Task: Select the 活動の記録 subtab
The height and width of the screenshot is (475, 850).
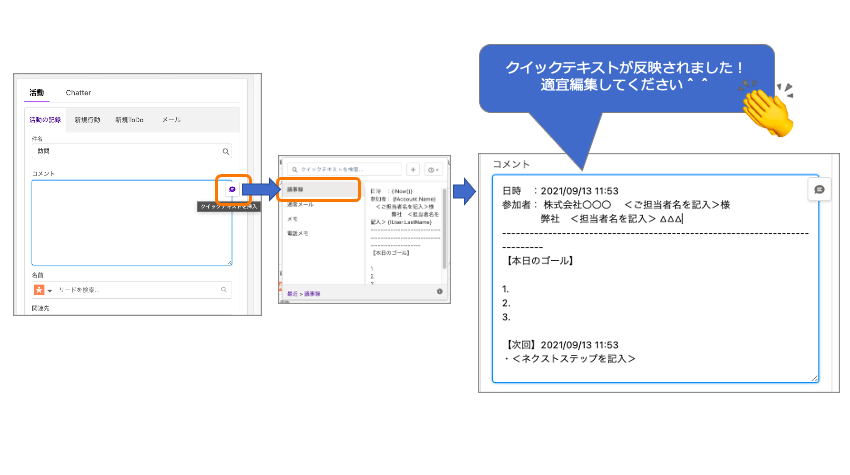Action: pyautogui.click(x=46, y=120)
